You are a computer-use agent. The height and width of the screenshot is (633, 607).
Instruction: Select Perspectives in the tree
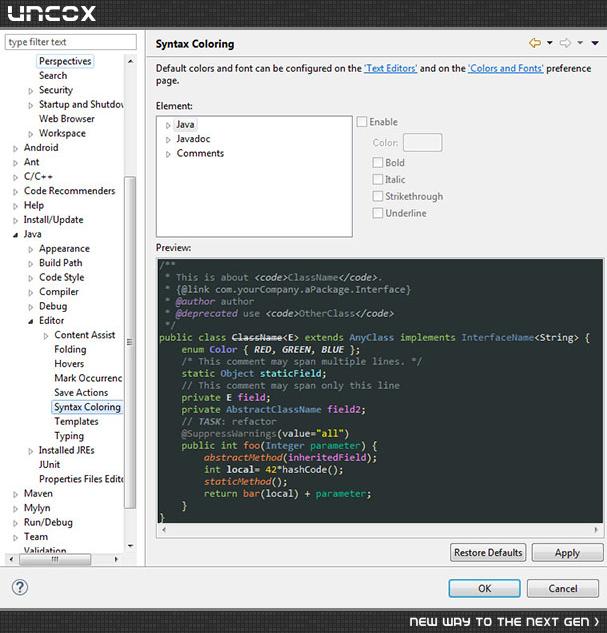65,61
